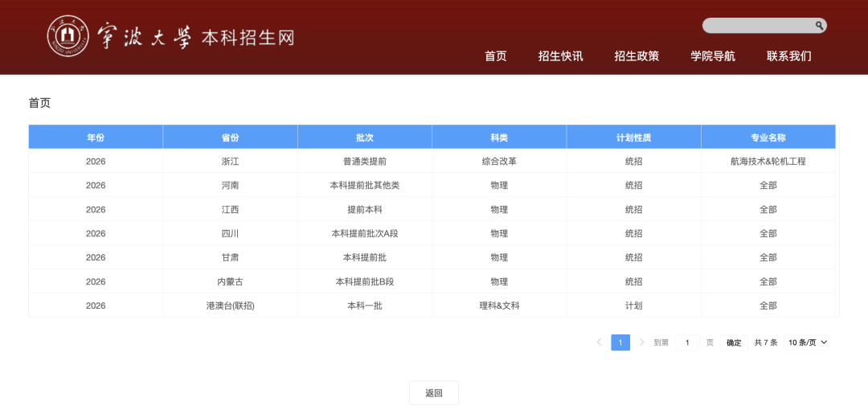Image resolution: width=868 pixels, height=410 pixels.
Task: Click the 本科提前批次A段 batch cell
Action: coord(365,233)
